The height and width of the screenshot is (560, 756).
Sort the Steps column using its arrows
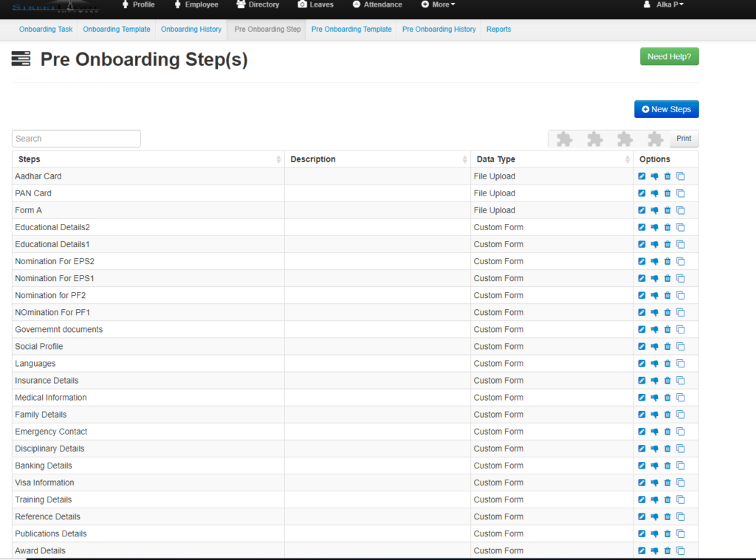(279, 159)
